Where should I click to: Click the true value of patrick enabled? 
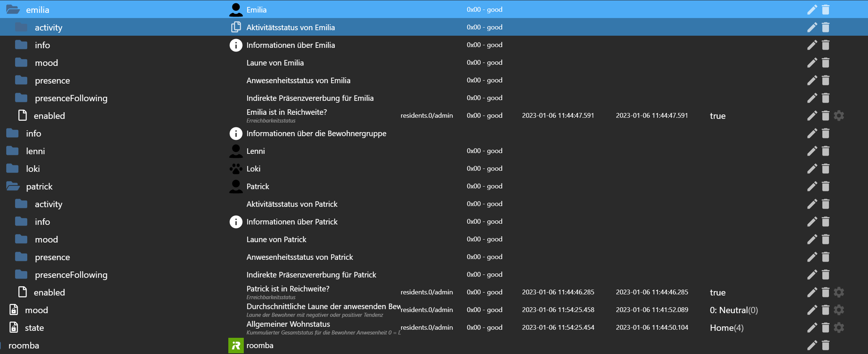click(717, 293)
